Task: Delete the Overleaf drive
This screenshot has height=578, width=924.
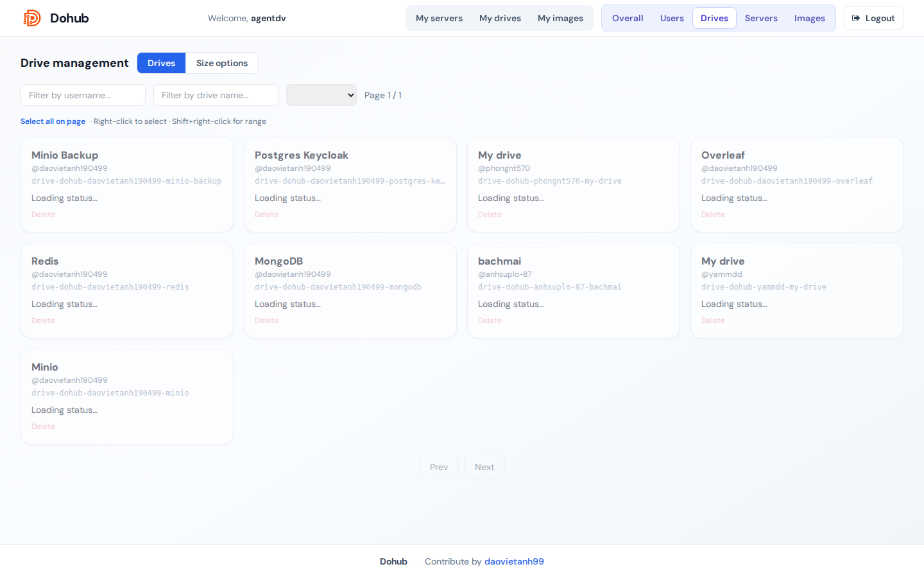Action: (x=713, y=215)
